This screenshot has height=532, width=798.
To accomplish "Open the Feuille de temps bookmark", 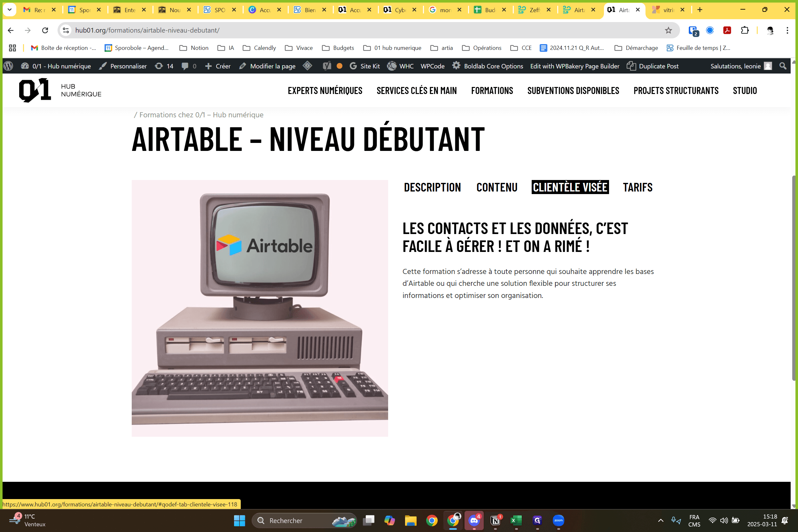I will (699, 48).
